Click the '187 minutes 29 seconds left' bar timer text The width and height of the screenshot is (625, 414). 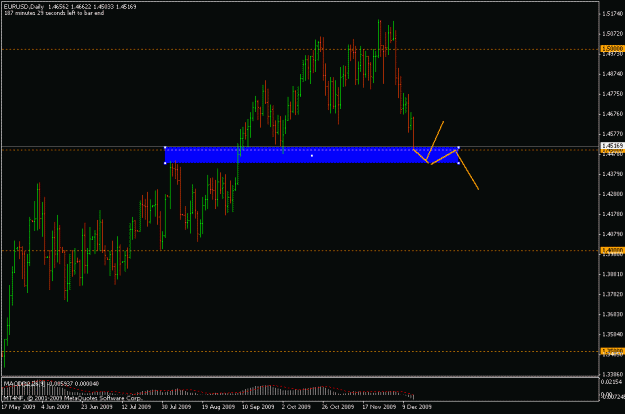(54, 13)
